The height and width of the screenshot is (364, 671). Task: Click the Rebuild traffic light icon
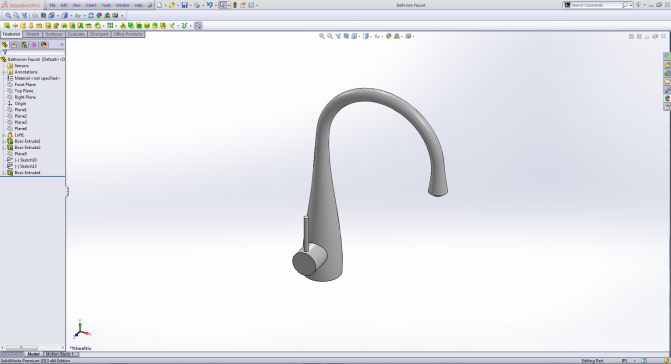235,5
